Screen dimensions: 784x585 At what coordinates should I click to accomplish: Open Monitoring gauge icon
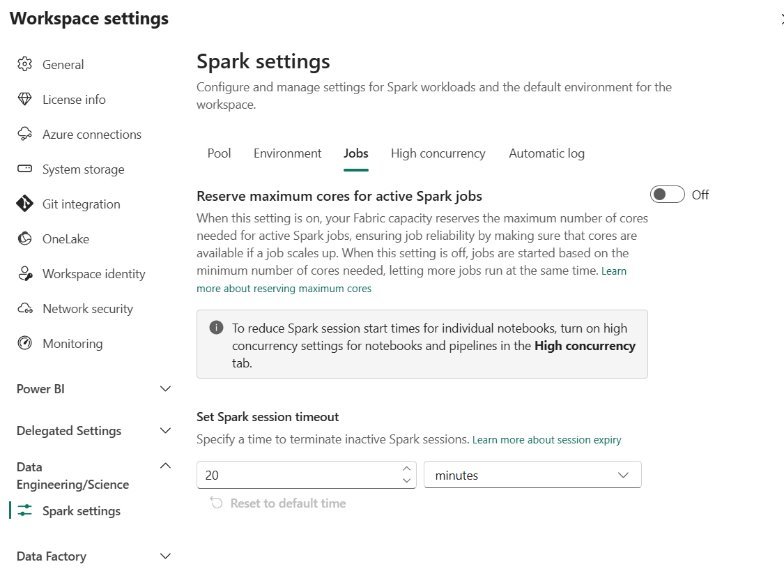point(24,343)
